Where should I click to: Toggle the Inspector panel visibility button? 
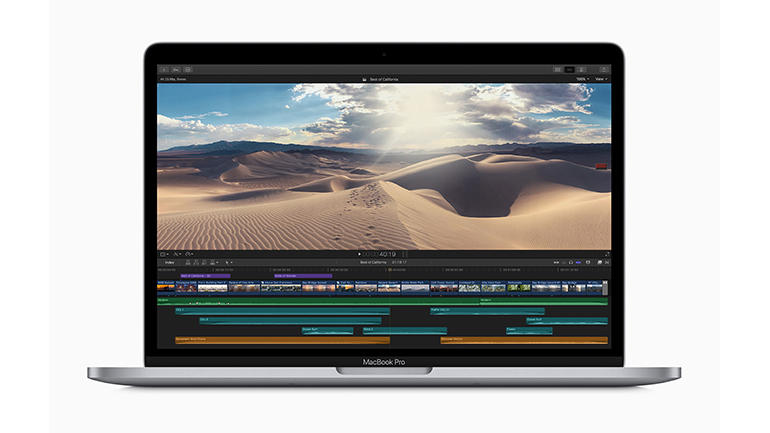pos(581,70)
